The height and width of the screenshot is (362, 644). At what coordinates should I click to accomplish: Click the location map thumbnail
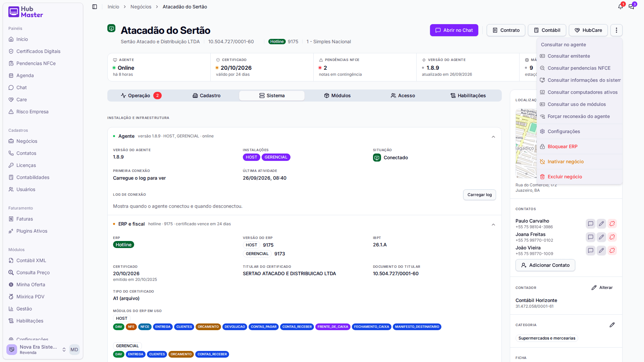coord(526,143)
